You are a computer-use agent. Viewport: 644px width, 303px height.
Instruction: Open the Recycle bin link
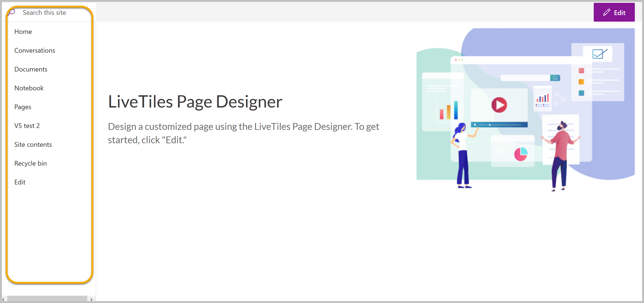(30, 163)
